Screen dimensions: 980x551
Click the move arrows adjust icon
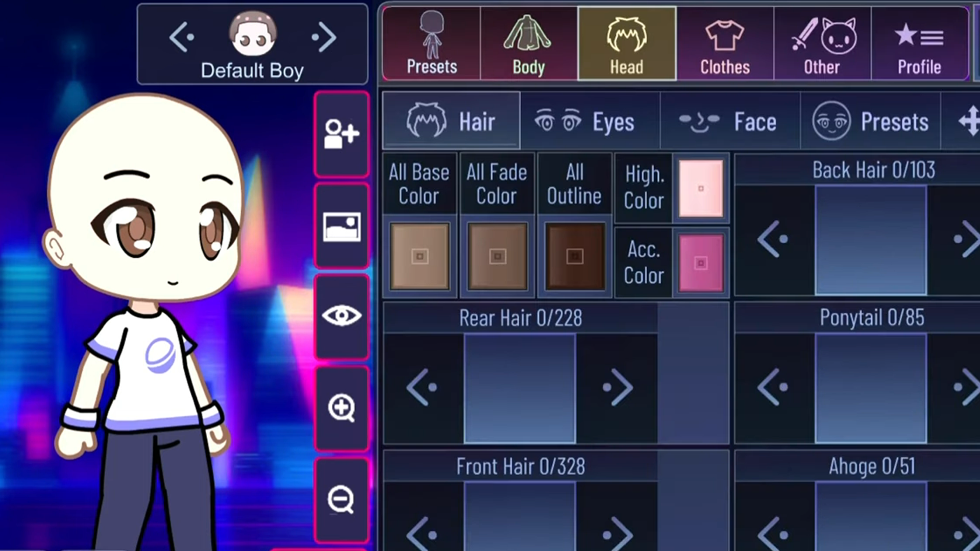968,121
